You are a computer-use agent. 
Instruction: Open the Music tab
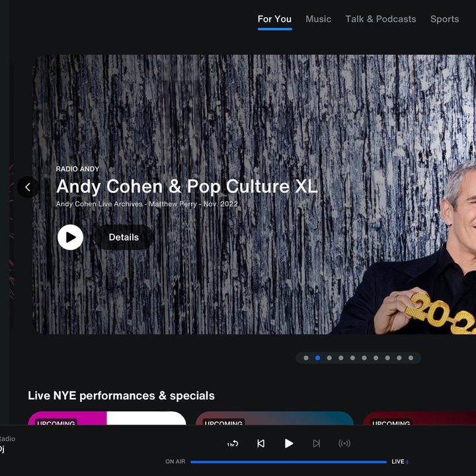click(x=318, y=19)
